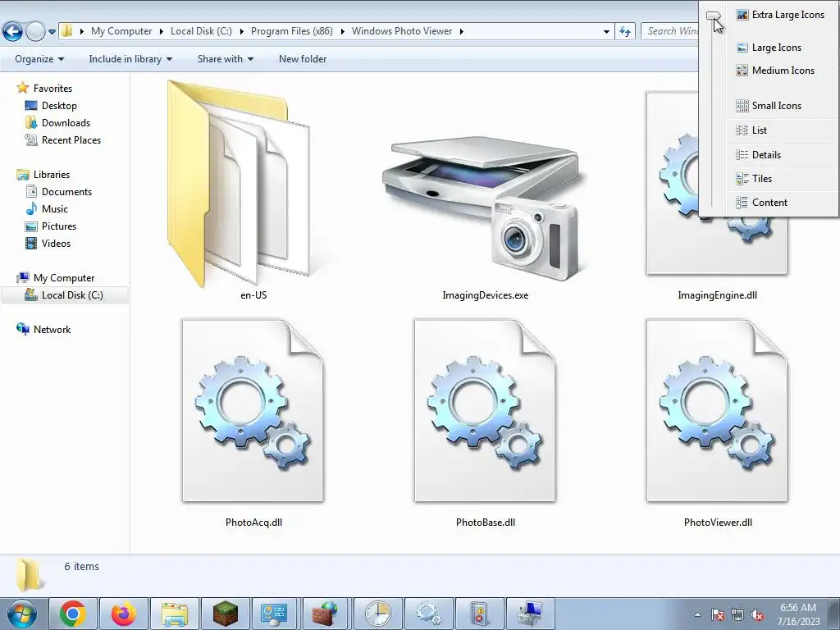Select the PhotoBase.dll file icon
This screenshot has height=630, width=840.
click(x=485, y=411)
